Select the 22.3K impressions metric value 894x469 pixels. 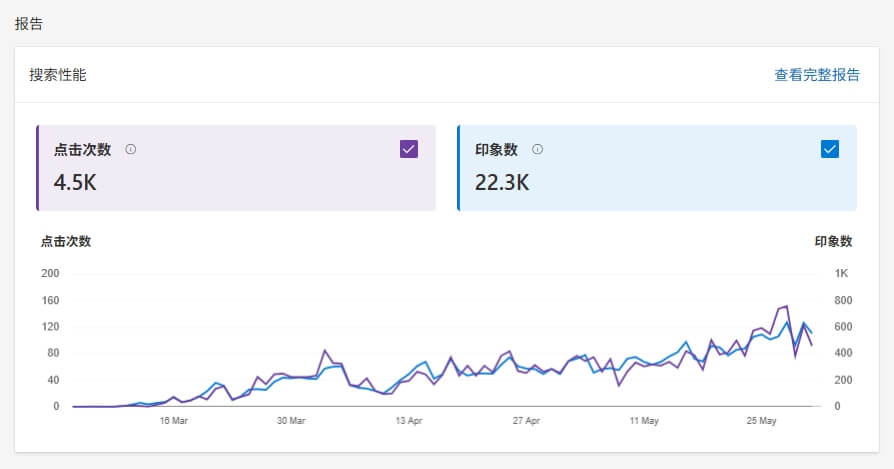click(x=502, y=182)
